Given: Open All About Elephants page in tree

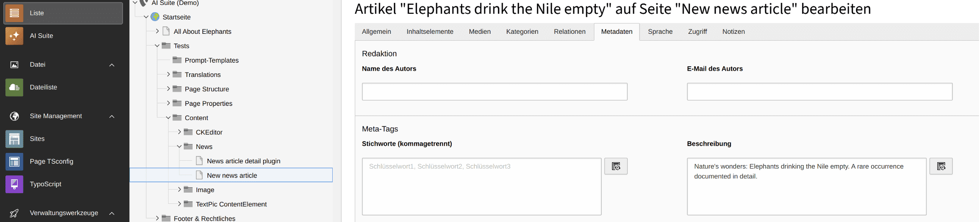Looking at the screenshot, I should point(202,31).
